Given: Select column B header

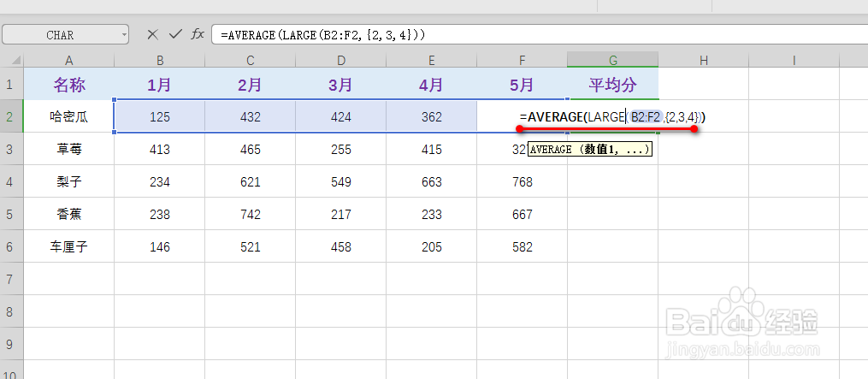Looking at the screenshot, I should [x=159, y=60].
